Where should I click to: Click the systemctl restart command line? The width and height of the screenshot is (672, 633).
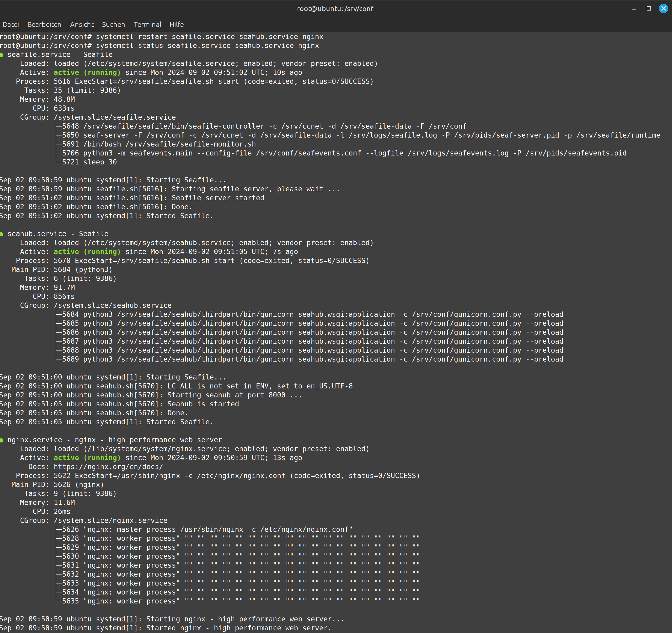tap(162, 37)
